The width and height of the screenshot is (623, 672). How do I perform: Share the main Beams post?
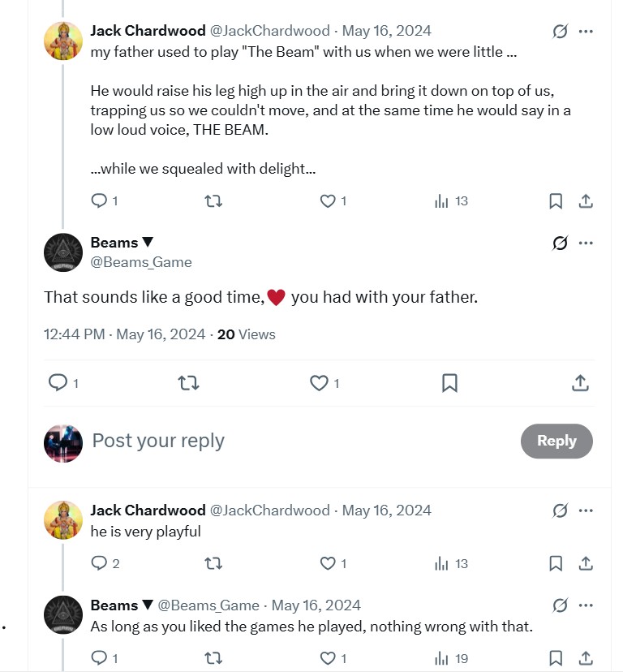point(580,383)
